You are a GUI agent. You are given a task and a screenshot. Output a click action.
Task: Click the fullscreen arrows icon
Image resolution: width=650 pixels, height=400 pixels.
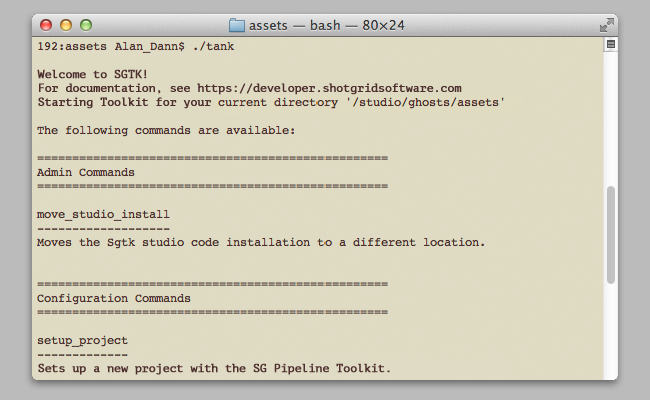[x=606, y=25]
